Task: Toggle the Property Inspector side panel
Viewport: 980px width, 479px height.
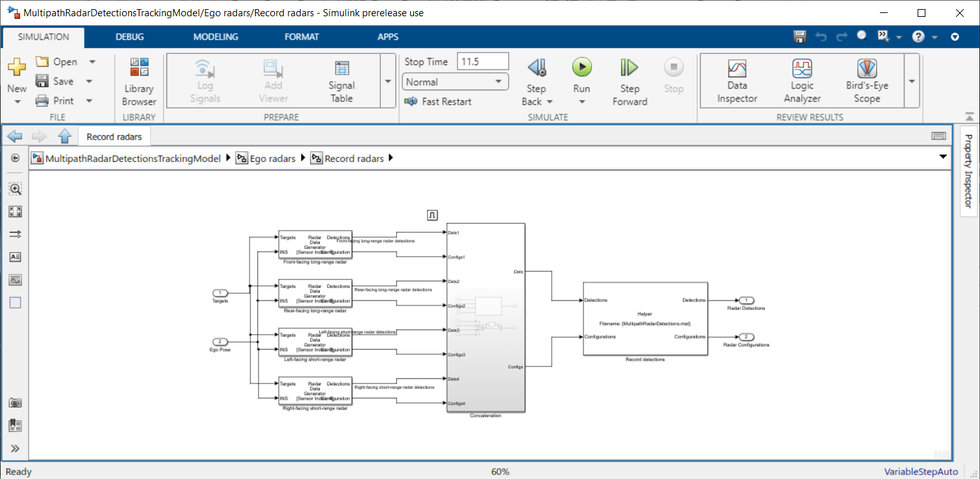Action: point(968,170)
